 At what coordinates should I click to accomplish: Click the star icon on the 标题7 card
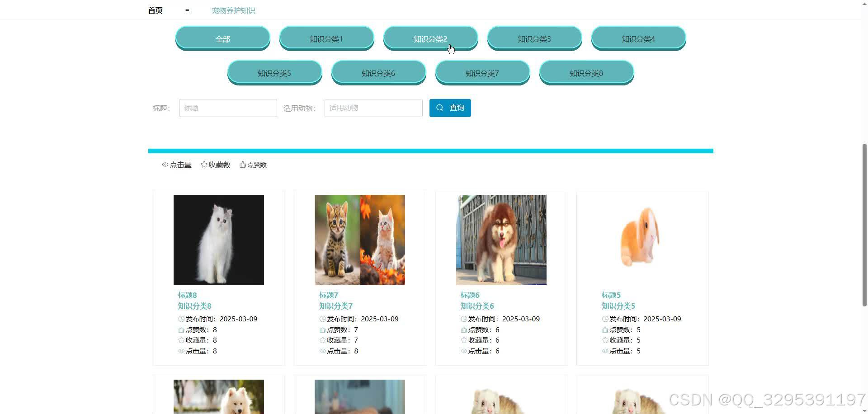(x=323, y=340)
